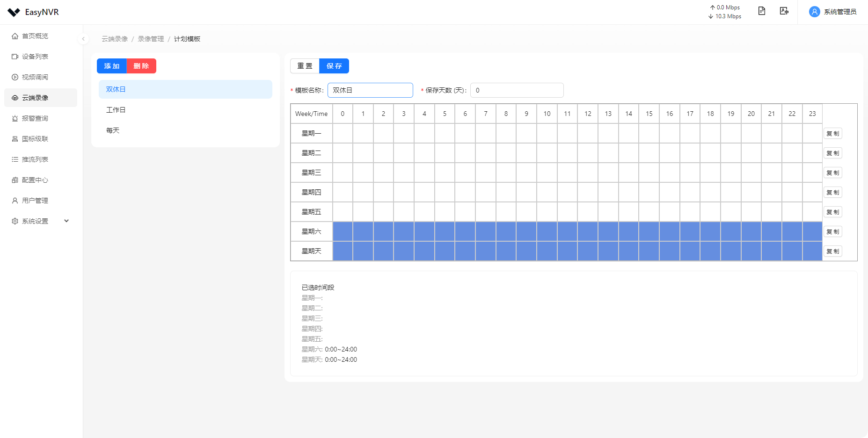This screenshot has width=868, height=438.
Task: Click the 计划模板 breadcrumb text
Action: [187, 39]
